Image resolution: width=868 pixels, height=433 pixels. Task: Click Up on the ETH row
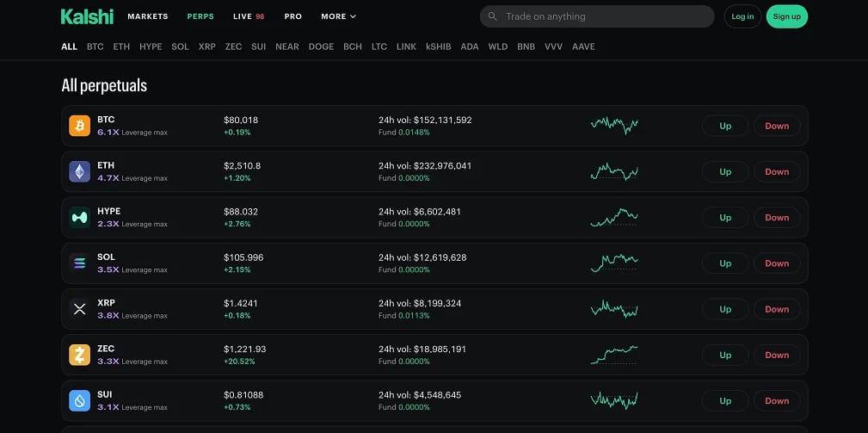click(x=725, y=171)
